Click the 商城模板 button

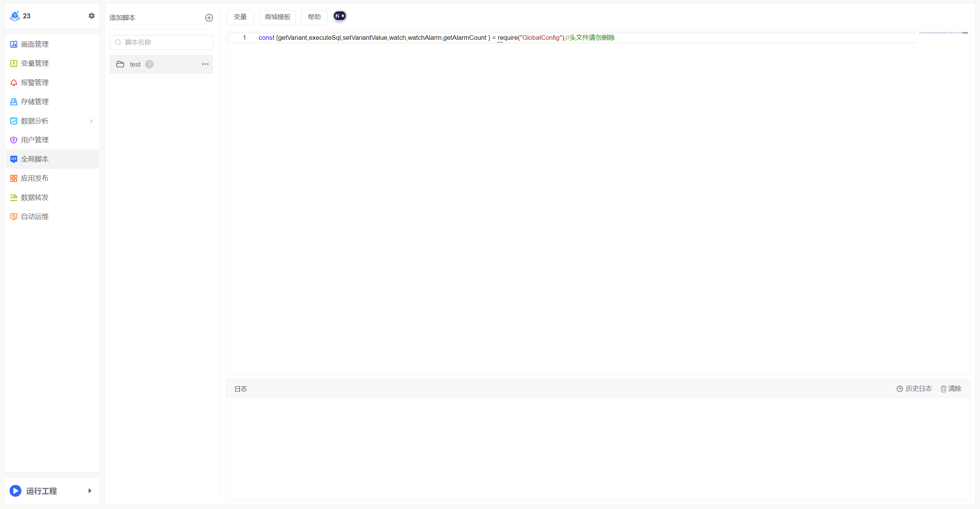tap(278, 17)
